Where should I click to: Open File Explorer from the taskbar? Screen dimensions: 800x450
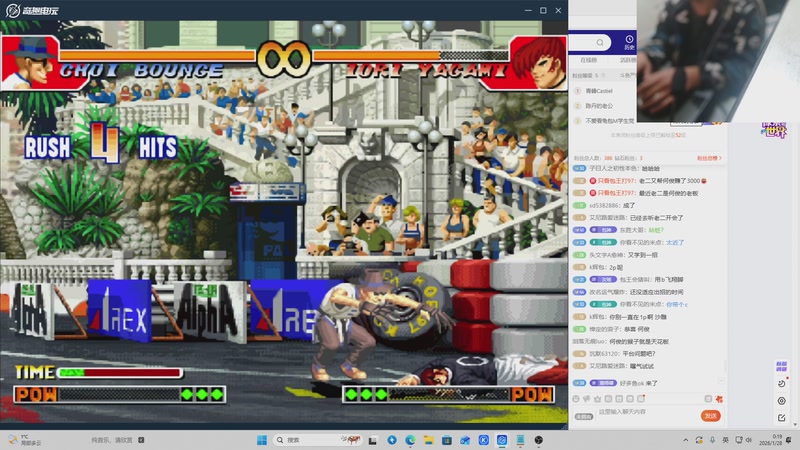(429, 440)
